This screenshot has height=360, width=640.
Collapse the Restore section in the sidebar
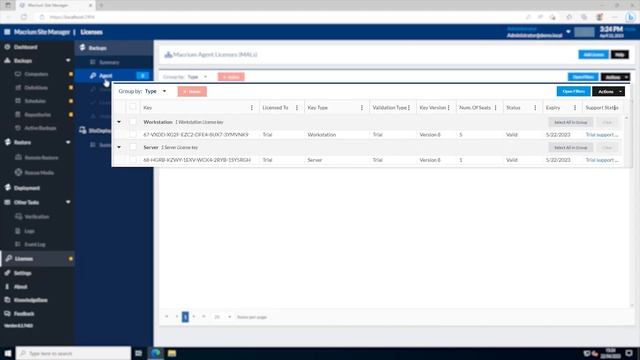pos(68,142)
